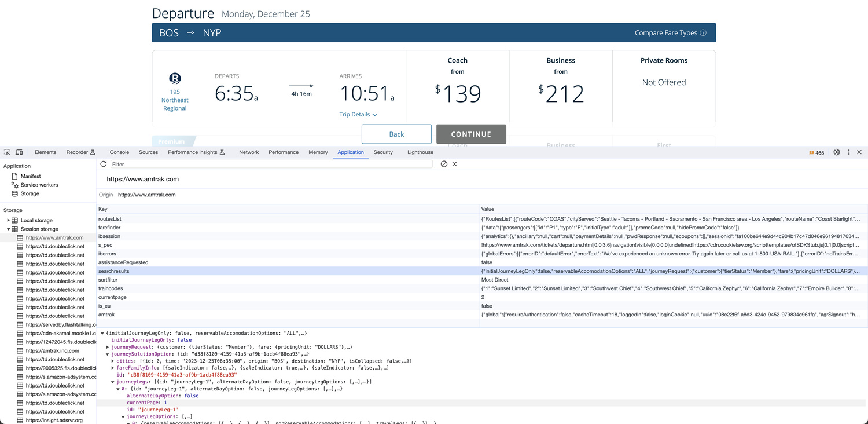
Task: Open the Performance insights tab
Action: 196,152
